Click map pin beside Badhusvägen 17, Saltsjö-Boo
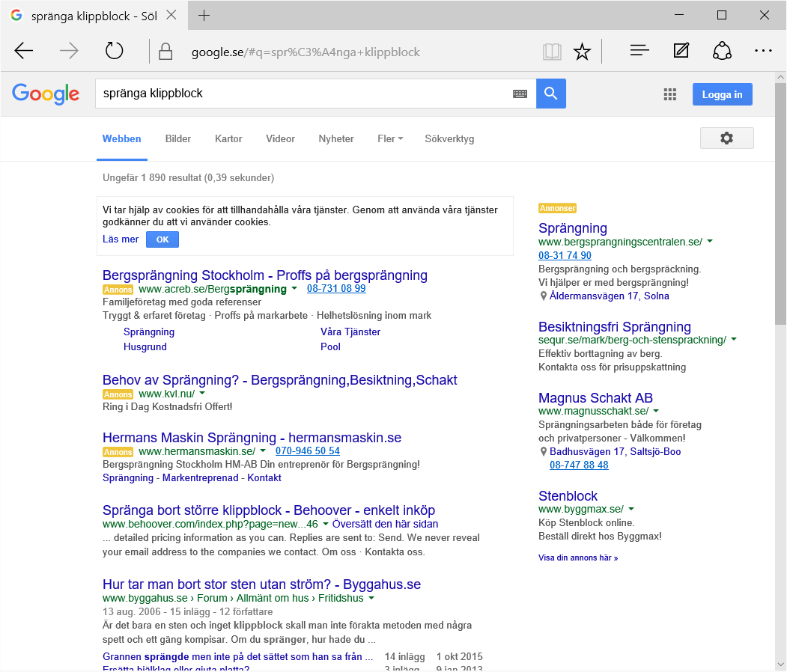This screenshot has height=672, width=787. point(543,452)
